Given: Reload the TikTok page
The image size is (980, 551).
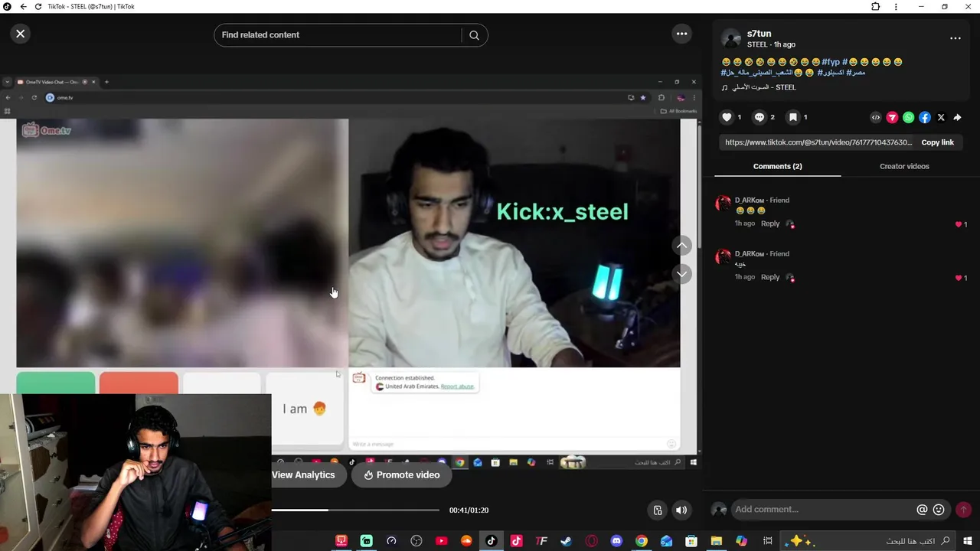Looking at the screenshot, I should click(38, 7).
